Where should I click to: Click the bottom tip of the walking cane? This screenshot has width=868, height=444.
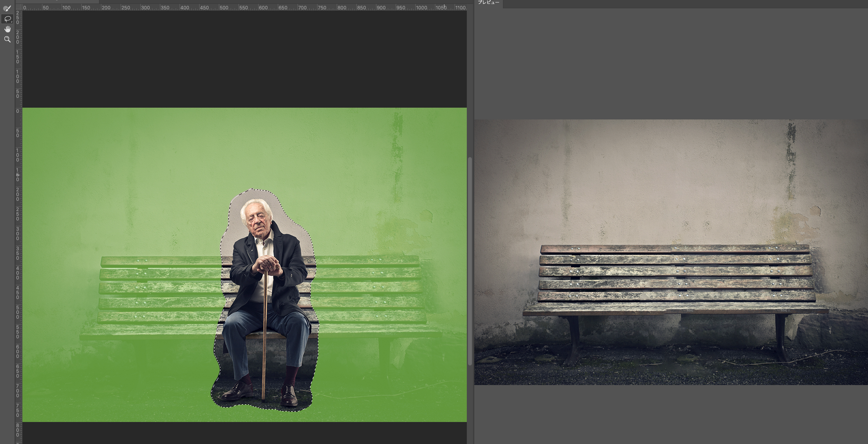[263, 400]
